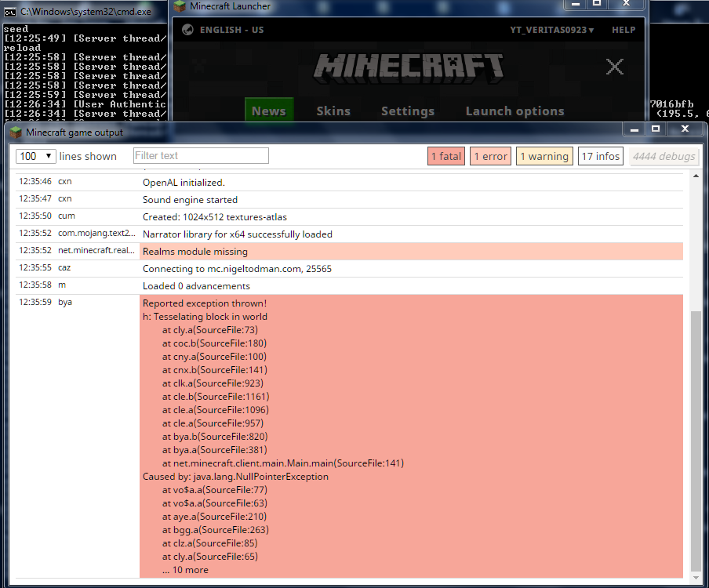Viewport: 709px width, 588px height.
Task: Click the net.minecraft.client.main.Main.main stack line
Action: coord(283,463)
